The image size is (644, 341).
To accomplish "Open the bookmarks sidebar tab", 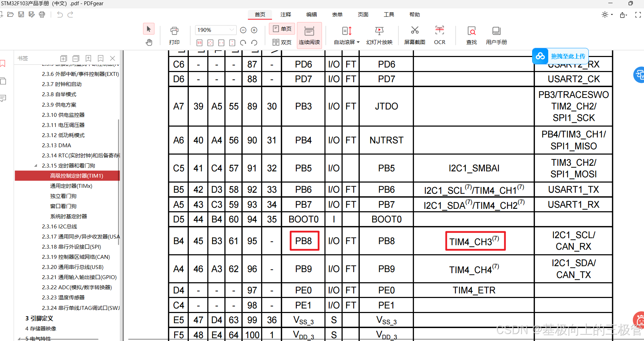I will coord(3,64).
